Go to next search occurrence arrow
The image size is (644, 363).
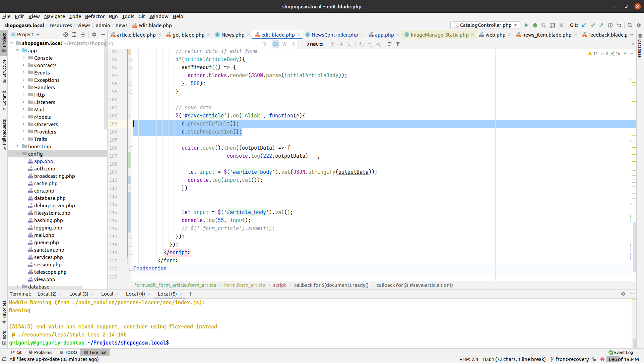coord(341,44)
